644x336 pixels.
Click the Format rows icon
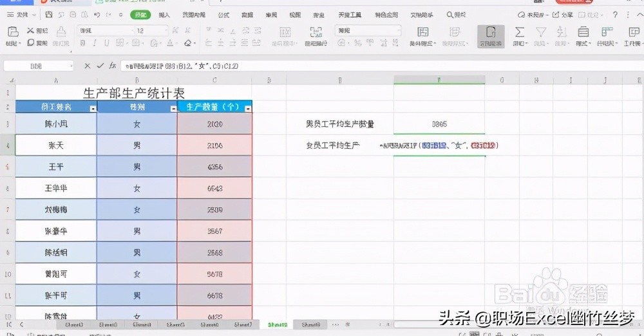(583, 32)
